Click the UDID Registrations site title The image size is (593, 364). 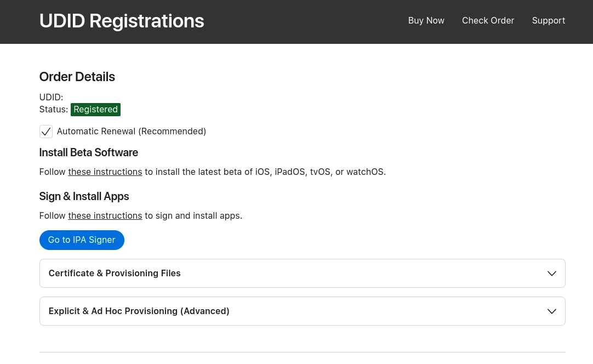[122, 21]
